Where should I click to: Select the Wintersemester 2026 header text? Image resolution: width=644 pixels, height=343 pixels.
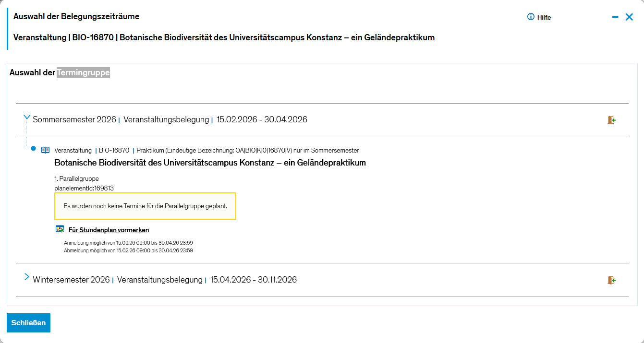click(x=71, y=280)
